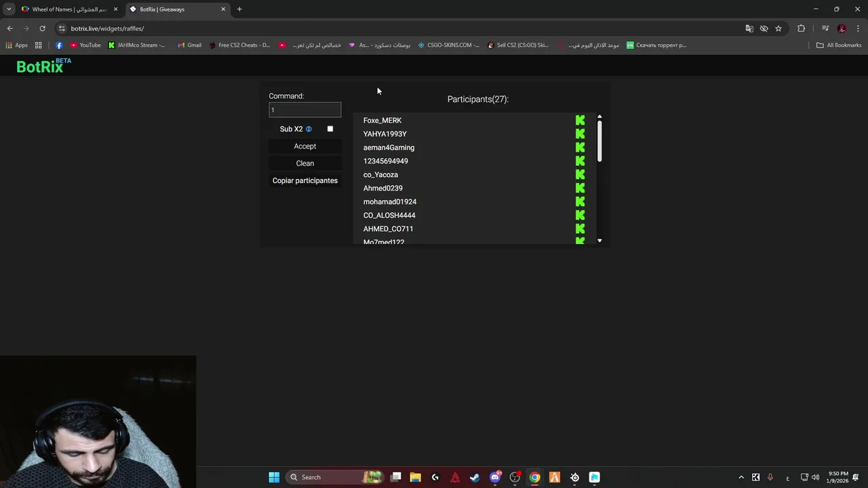The image size is (868, 488).
Task: Open a new browser tab
Action: [239, 9]
